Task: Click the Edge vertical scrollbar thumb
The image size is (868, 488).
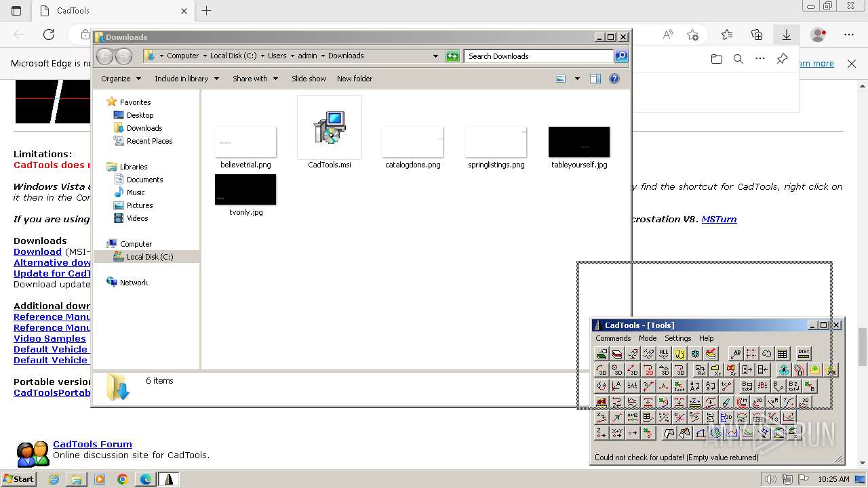Action: pyautogui.click(x=863, y=346)
